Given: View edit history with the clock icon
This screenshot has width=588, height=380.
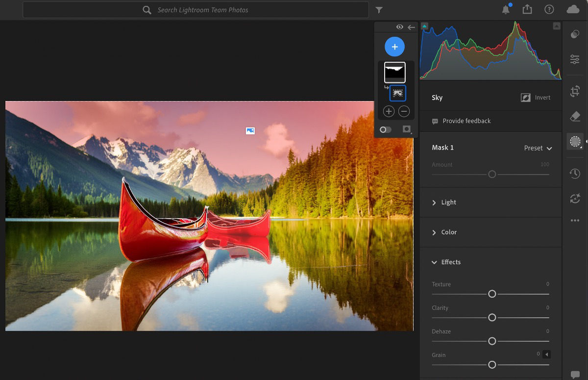Looking at the screenshot, I should coord(575,173).
